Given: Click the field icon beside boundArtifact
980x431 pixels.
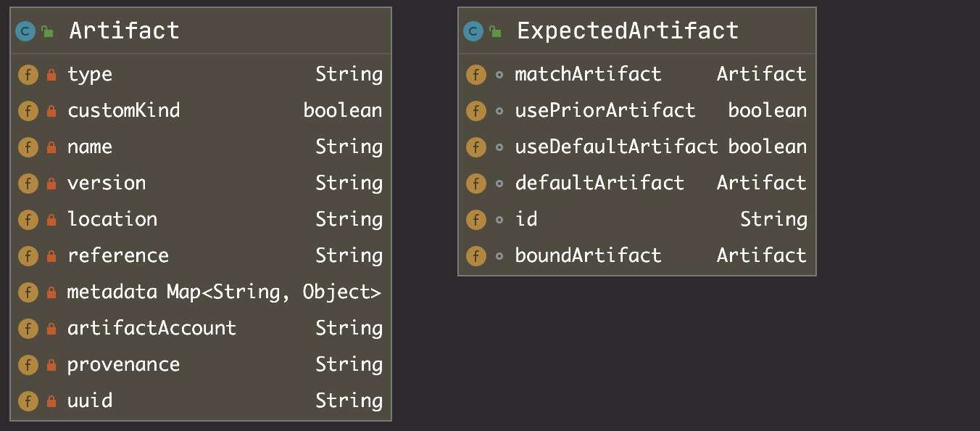Looking at the screenshot, I should click(476, 256).
